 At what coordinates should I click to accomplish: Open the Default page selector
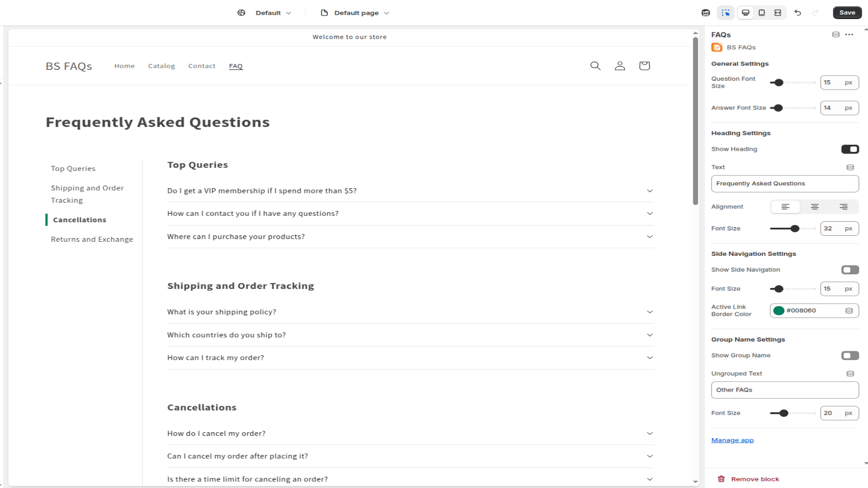tap(355, 12)
